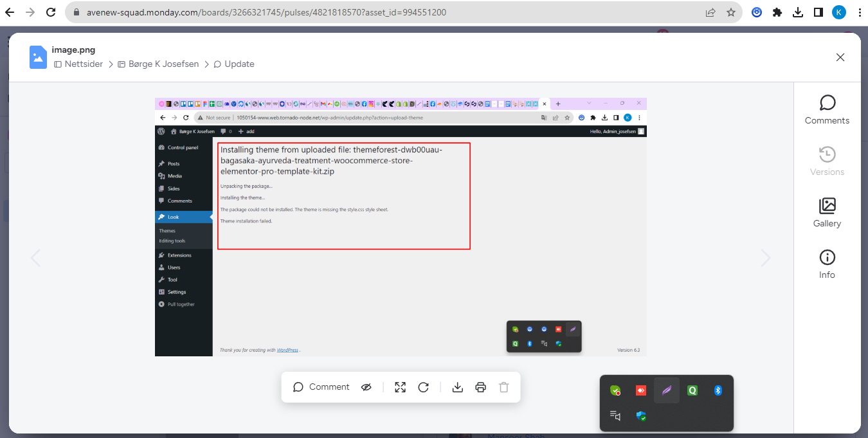Rotate the image preview
This screenshot has height=438, width=868.
point(423,387)
